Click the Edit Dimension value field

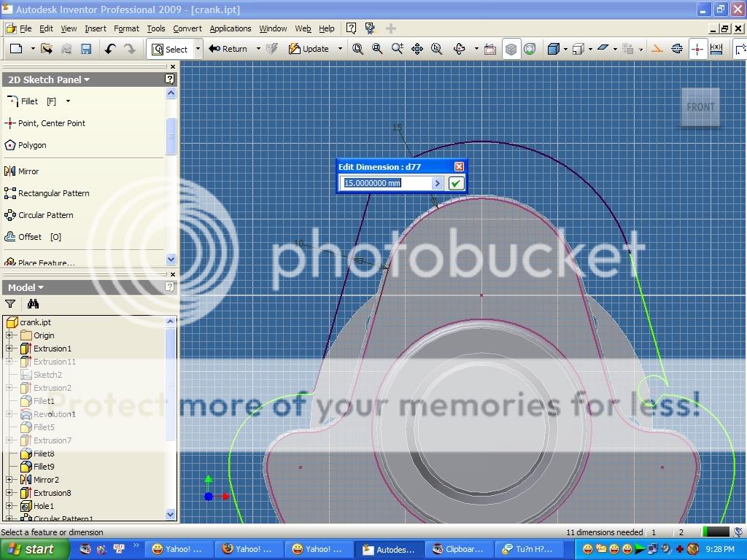[387, 183]
